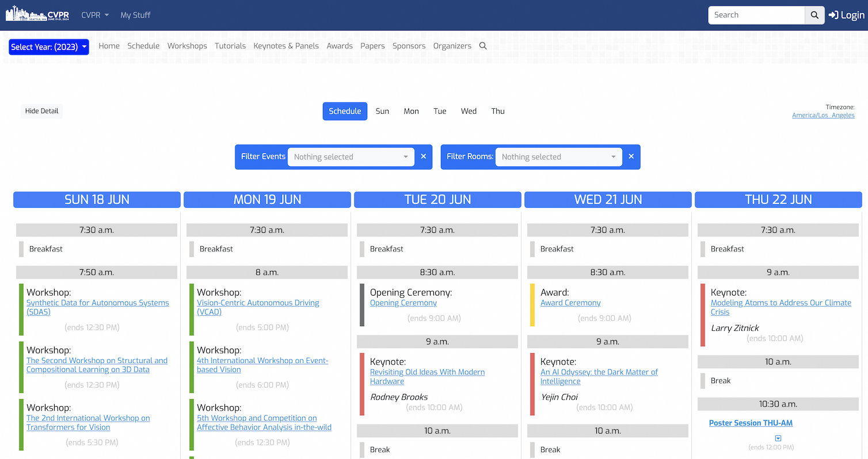The image size is (868, 459).
Task: Click into the Search input field
Action: coord(756,15)
